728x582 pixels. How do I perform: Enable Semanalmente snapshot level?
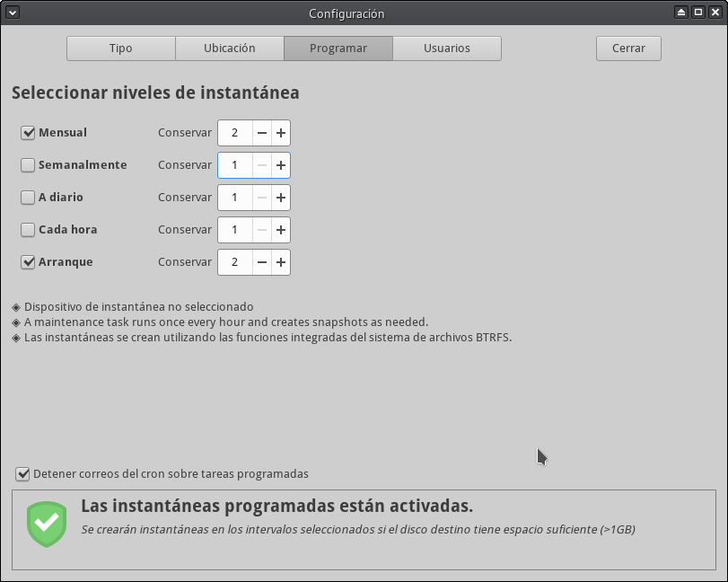tap(28, 165)
